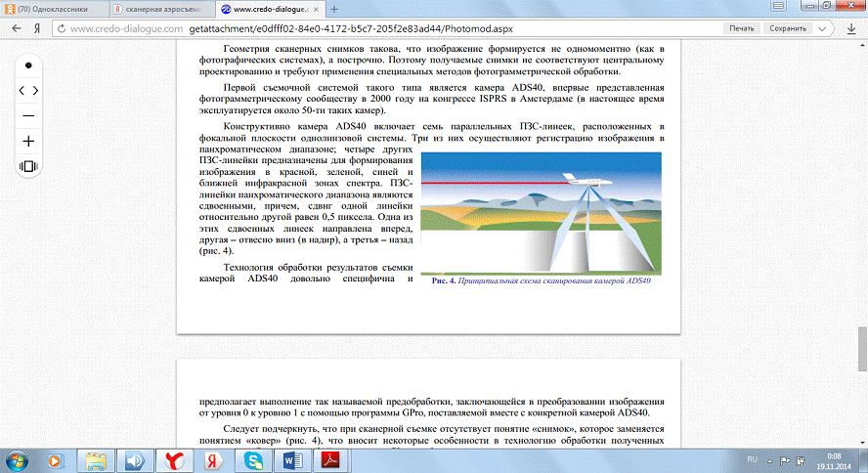Zoom out using the minus button
The height and width of the screenshot is (473, 868).
[x=28, y=115]
